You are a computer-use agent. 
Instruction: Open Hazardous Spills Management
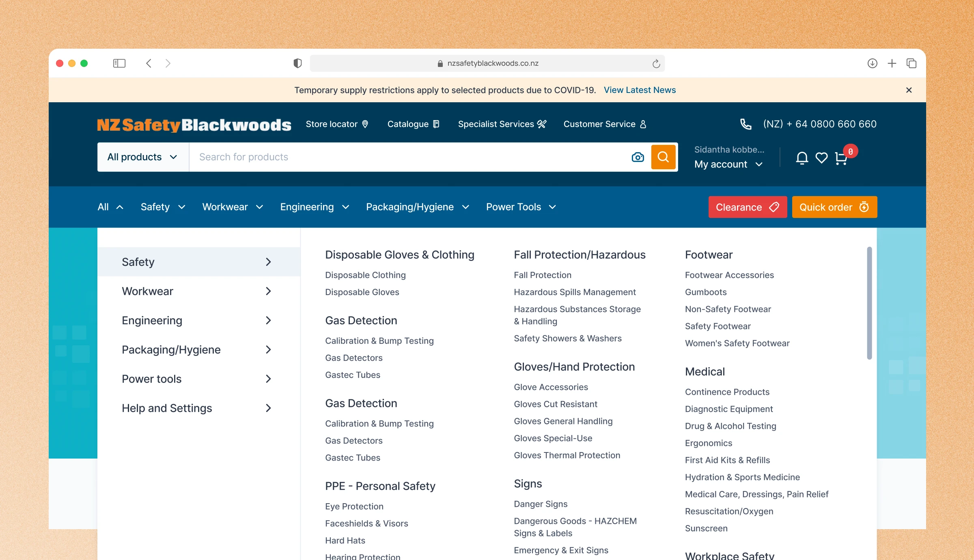(575, 292)
